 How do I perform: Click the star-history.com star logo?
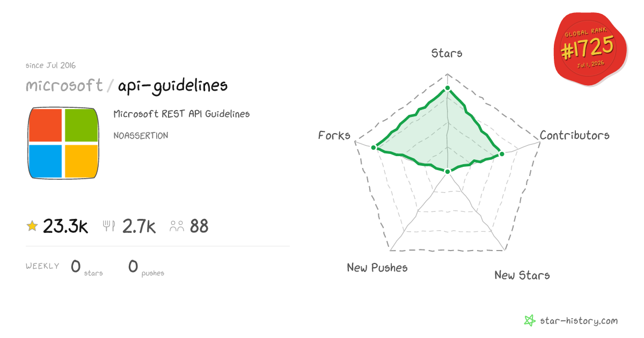(x=530, y=321)
